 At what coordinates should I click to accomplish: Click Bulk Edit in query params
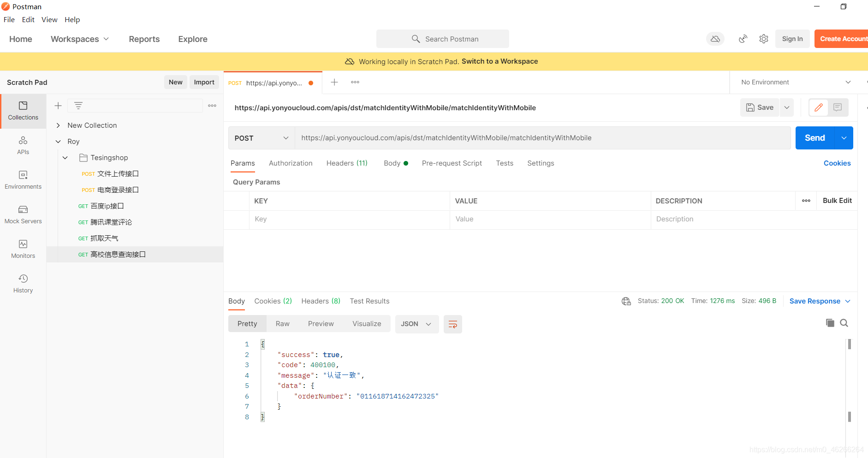[837, 201]
